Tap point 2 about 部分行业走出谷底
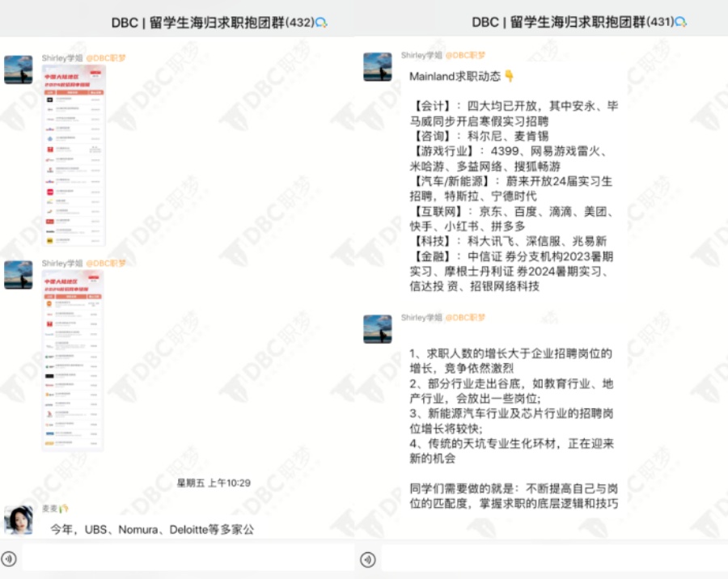Viewport: 728px width, 579px height. [512, 391]
